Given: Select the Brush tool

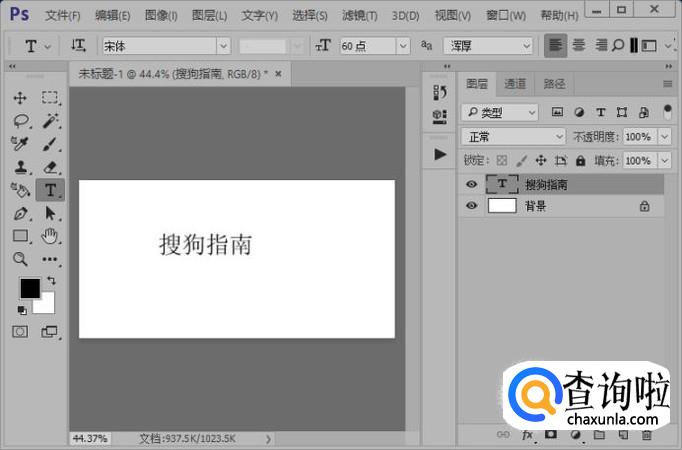Looking at the screenshot, I should [x=50, y=143].
